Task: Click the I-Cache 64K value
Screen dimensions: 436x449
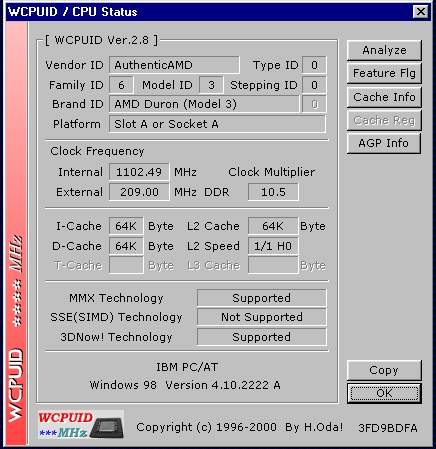Action: [x=126, y=226]
